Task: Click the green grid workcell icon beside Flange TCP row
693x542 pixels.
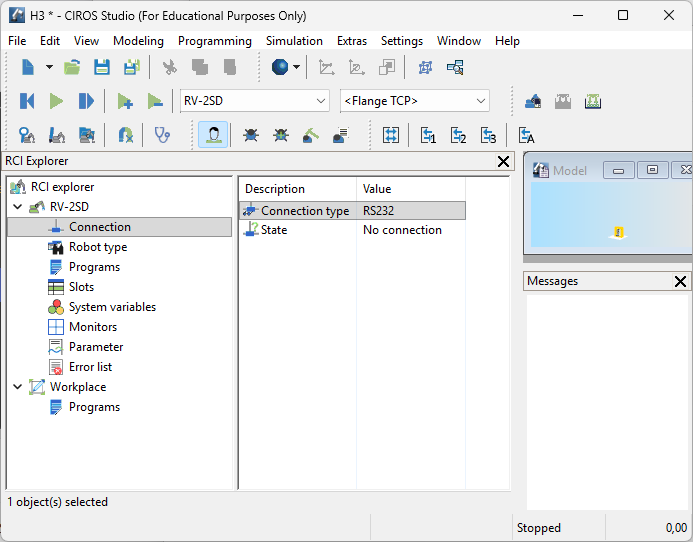Action: point(593,101)
